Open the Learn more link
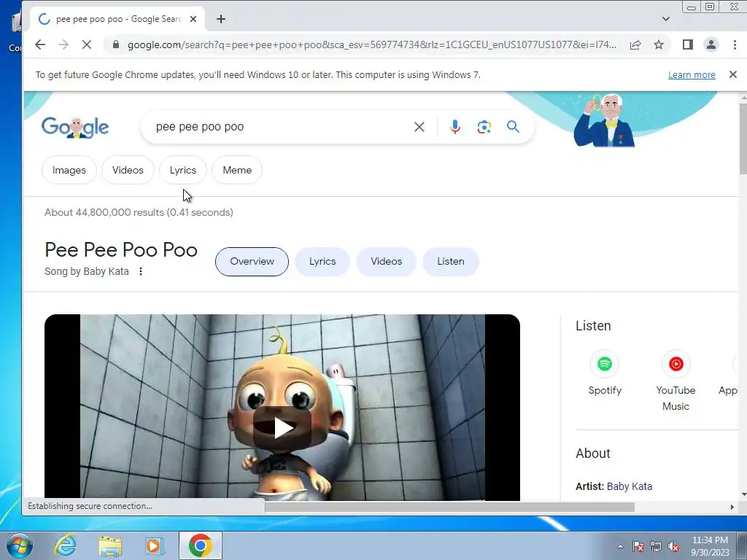 [x=692, y=75]
